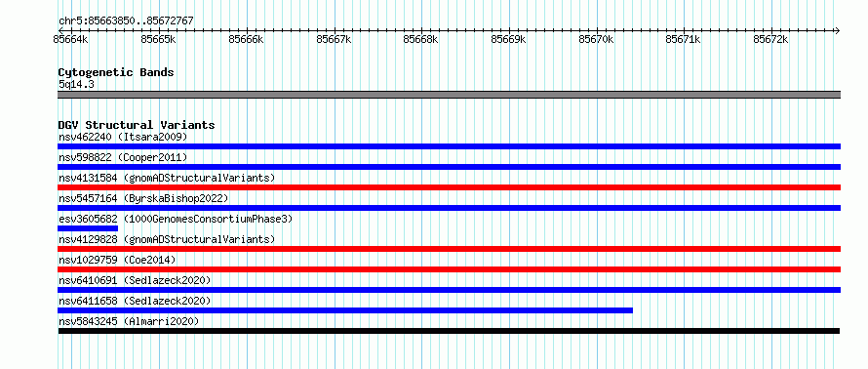Select the short blue bar under esv3605682
The image size is (868, 369).
click(x=88, y=228)
